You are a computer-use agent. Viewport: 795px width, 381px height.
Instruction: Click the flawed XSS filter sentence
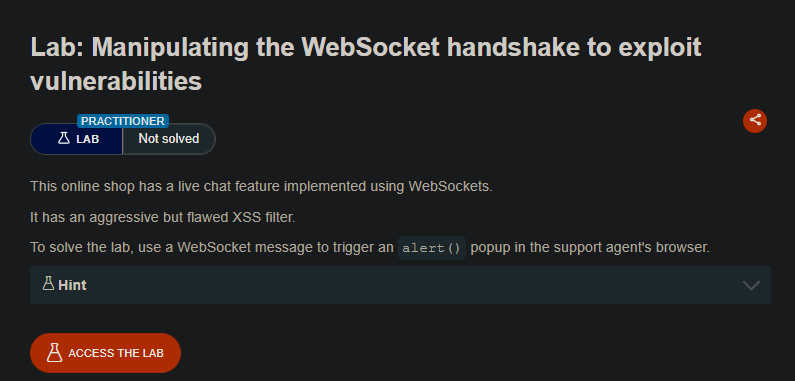click(x=163, y=218)
